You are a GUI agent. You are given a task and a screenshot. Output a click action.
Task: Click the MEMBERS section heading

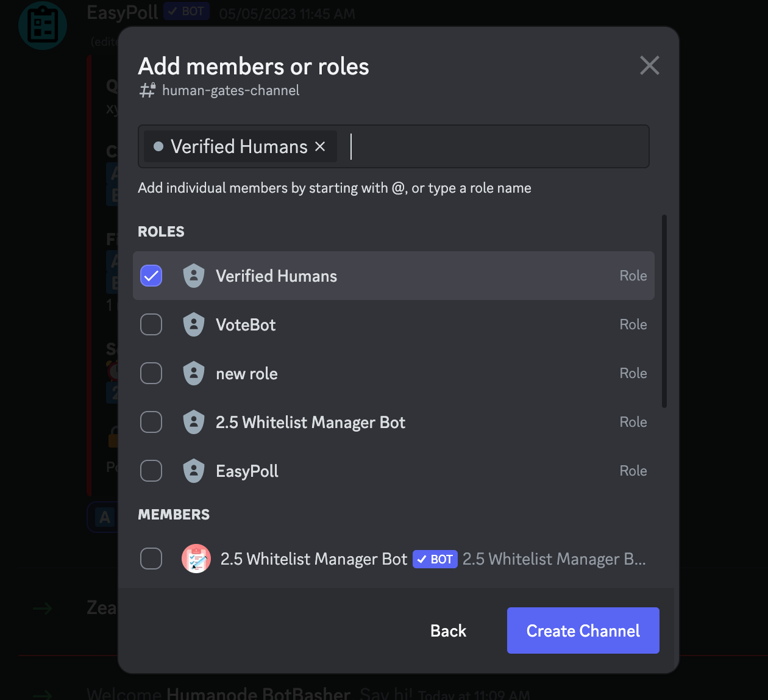174,515
